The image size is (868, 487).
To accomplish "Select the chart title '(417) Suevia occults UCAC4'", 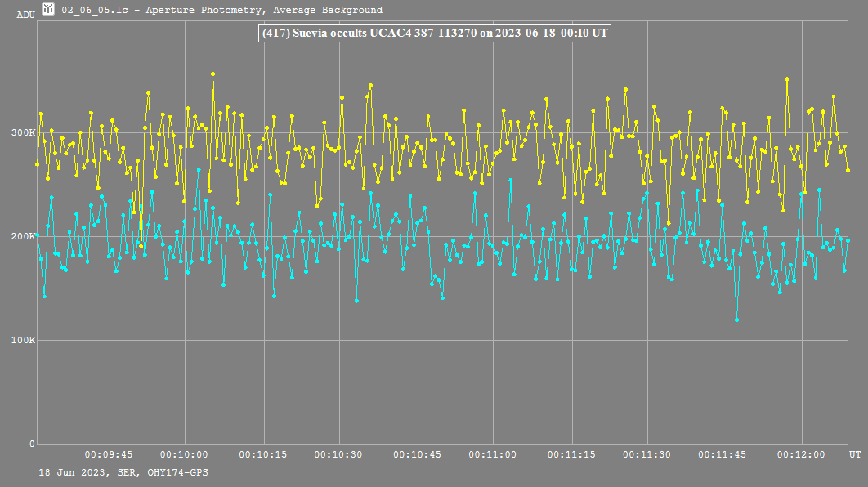I will click(x=434, y=34).
